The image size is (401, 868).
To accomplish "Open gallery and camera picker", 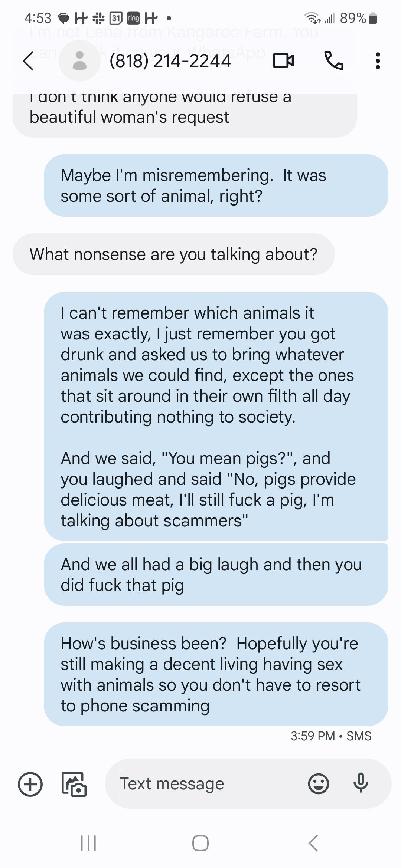I will 74,784.
